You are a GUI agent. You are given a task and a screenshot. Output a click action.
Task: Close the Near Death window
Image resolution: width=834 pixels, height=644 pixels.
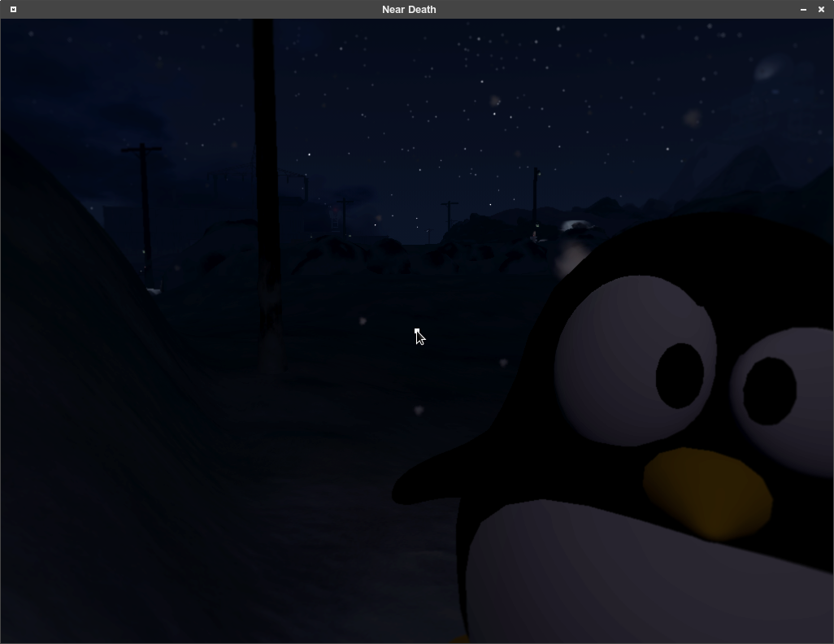coord(821,10)
